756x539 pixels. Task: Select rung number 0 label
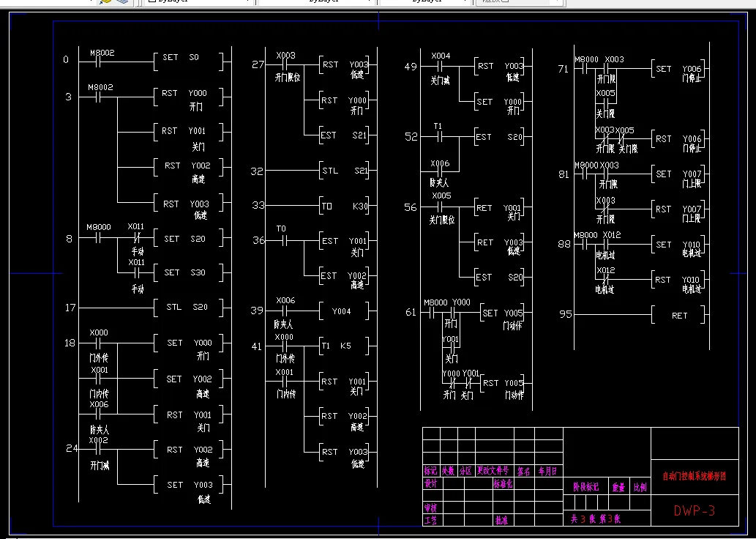[66, 60]
